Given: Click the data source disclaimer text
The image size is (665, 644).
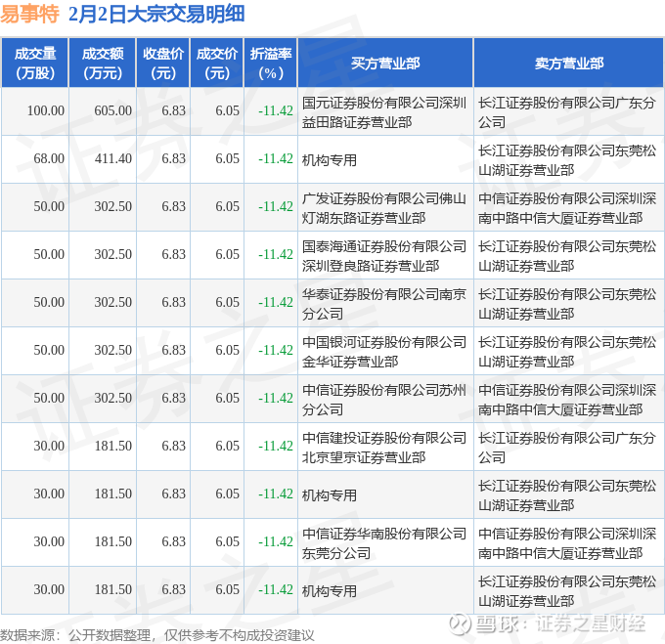Looking at the screenshot, I should (156, 635).
